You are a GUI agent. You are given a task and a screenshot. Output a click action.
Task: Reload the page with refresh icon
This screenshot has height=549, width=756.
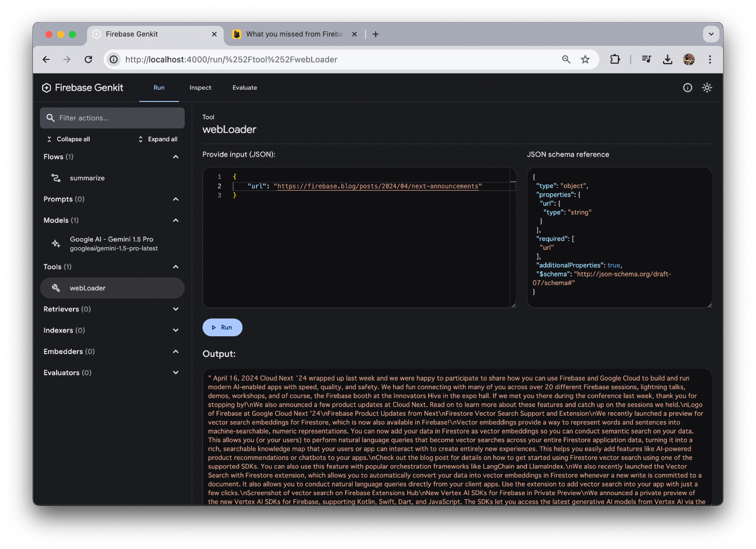point(89,59)
